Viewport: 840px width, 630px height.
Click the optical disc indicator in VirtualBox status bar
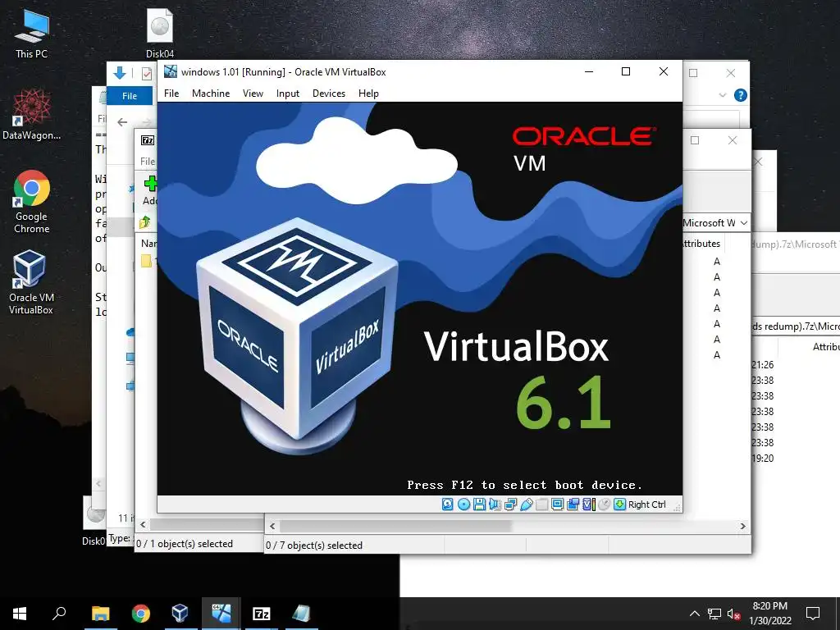pos(464,504)
